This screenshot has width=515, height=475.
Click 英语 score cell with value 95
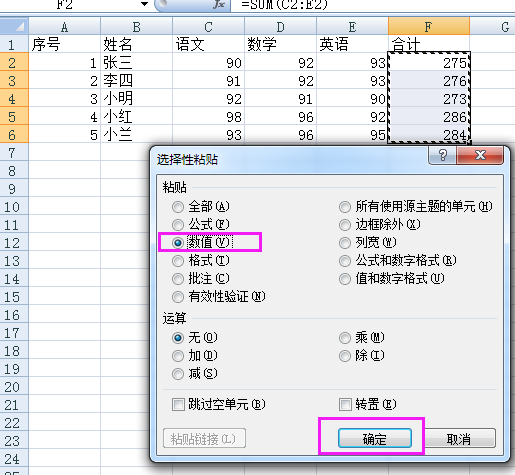[352, 134]
